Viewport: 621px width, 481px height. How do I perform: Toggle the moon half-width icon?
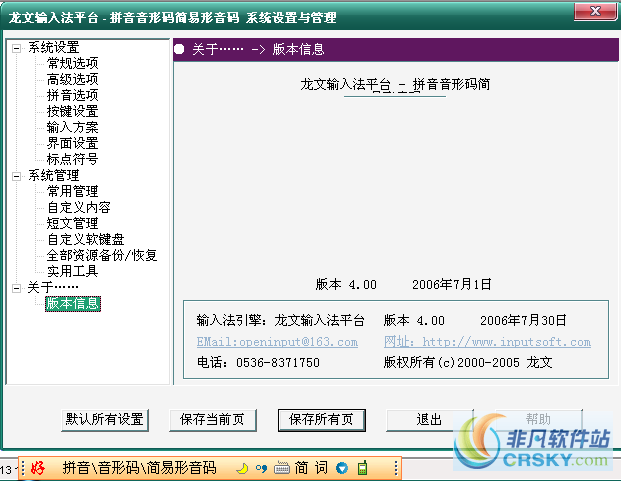tap(242, 468)
